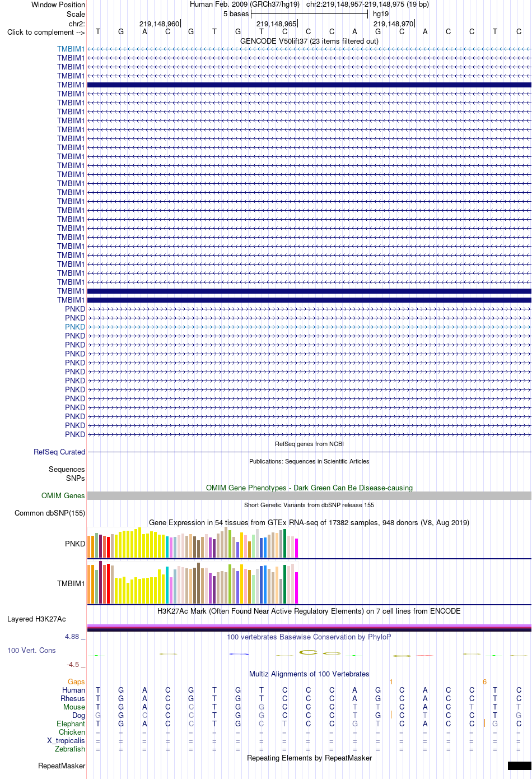Click the 5 bases scale bar label
Image resolution: width=532 pixels, height=779 pixels.
(x=236, y=14)
